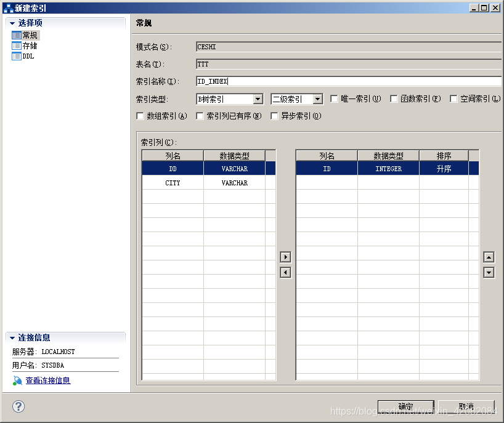504x423 pixels.
Task: Click the 排序 column header
Action: click(444, 156)
